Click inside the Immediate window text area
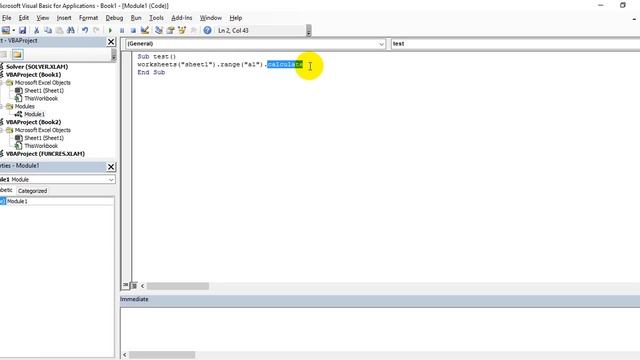Image resolution: width=640 pixels, height=360 pixels. coord(380,329)
